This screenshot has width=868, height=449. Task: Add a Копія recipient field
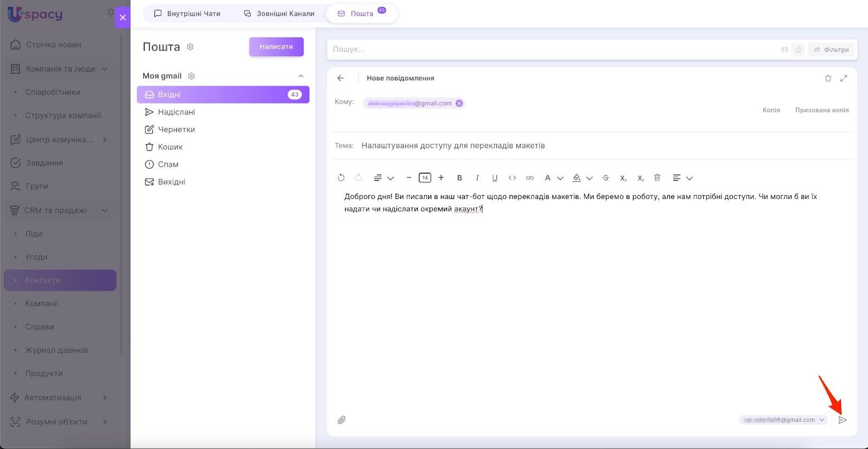(x=771, y=110)
